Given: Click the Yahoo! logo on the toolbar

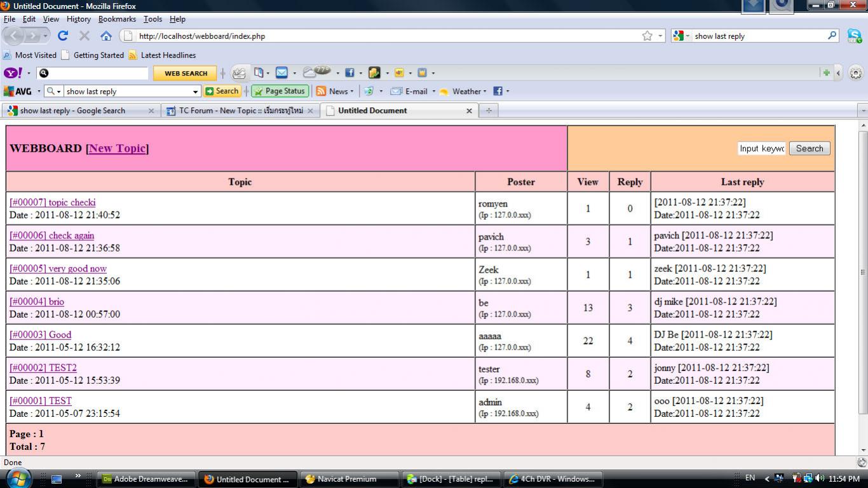Looking at the screenshot, I should pyautogui.click(x=13, y=73).
